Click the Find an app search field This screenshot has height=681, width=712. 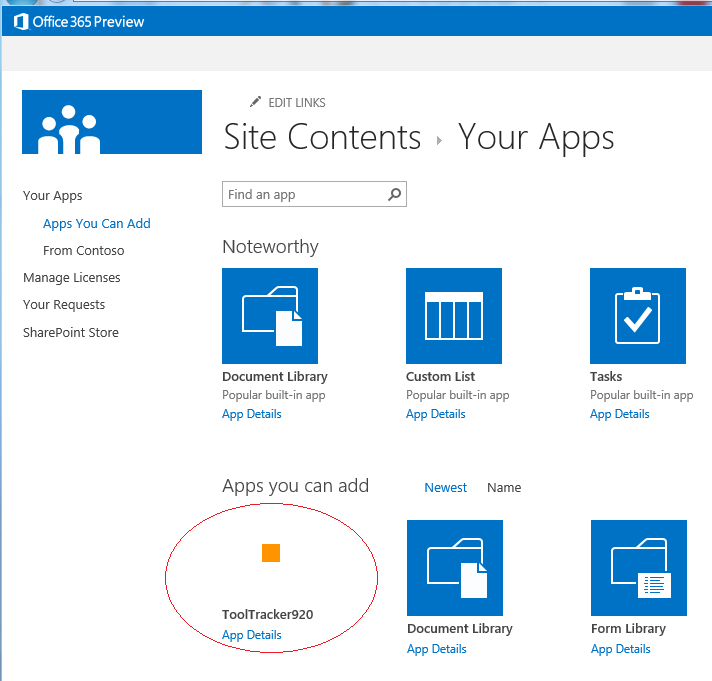click(303, 194)
